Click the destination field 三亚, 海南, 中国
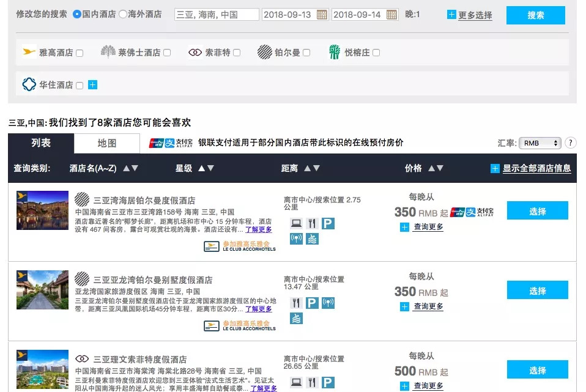This screenshot has width=586, height=392. point(217,15)
